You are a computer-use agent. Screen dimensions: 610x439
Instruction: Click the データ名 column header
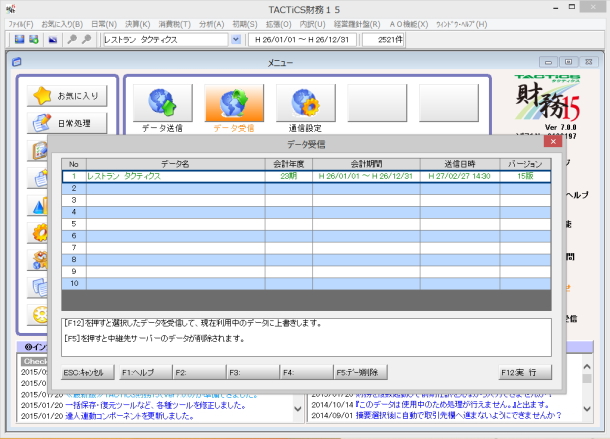(x=175, y=164)
